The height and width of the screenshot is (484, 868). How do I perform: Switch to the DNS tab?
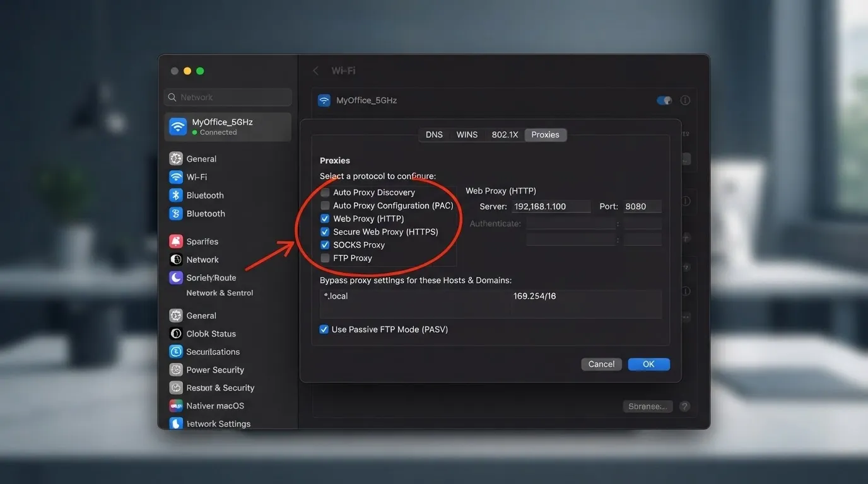click(x=434, y=135)
